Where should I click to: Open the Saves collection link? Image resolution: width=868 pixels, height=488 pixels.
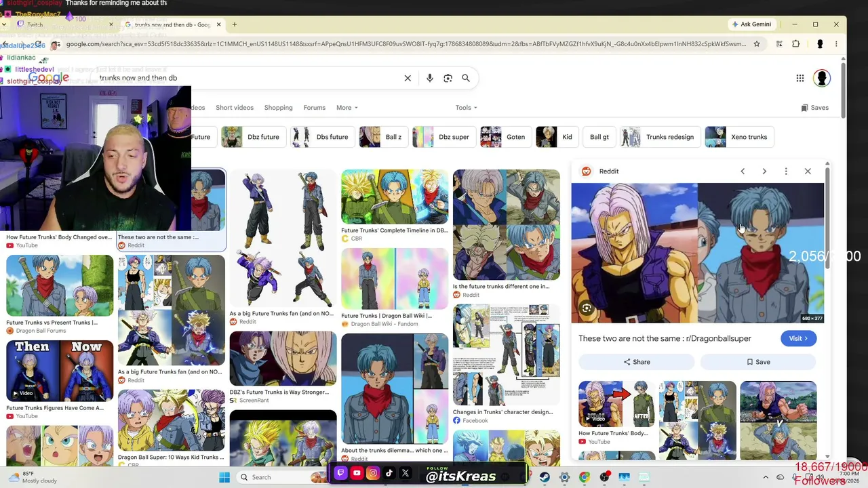click(814, 108)
